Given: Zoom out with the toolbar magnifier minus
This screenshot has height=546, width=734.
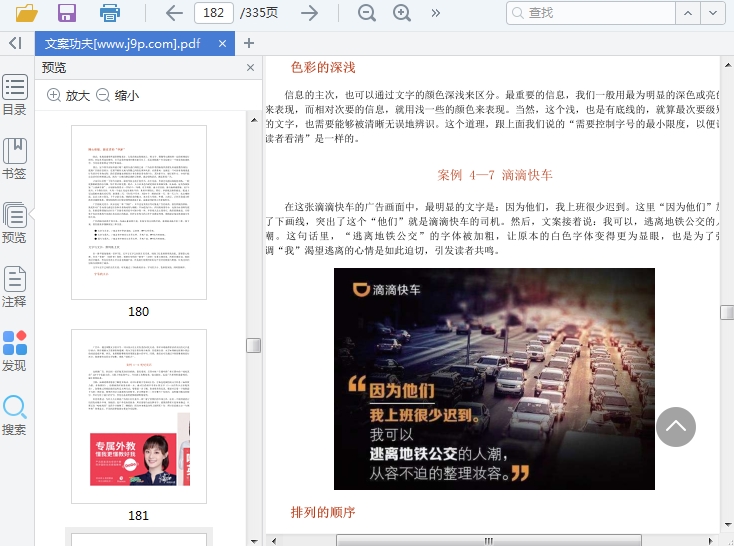Looking at the screenshot, I should coord(367,13).
